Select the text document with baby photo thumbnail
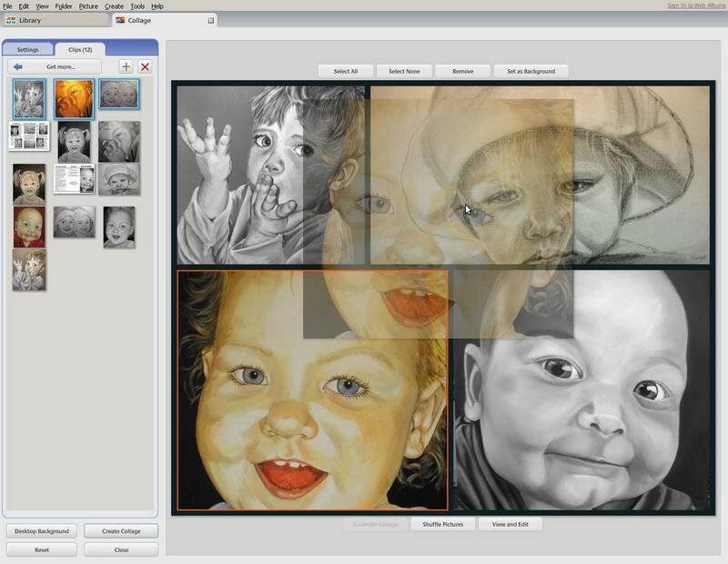728x564 pixels. tap(75, 178)
